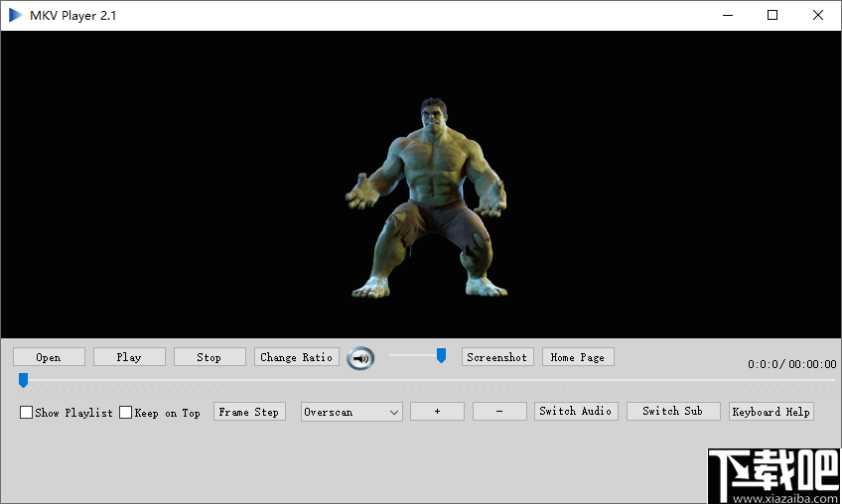Switch Audio track

[x=576, y=412]
